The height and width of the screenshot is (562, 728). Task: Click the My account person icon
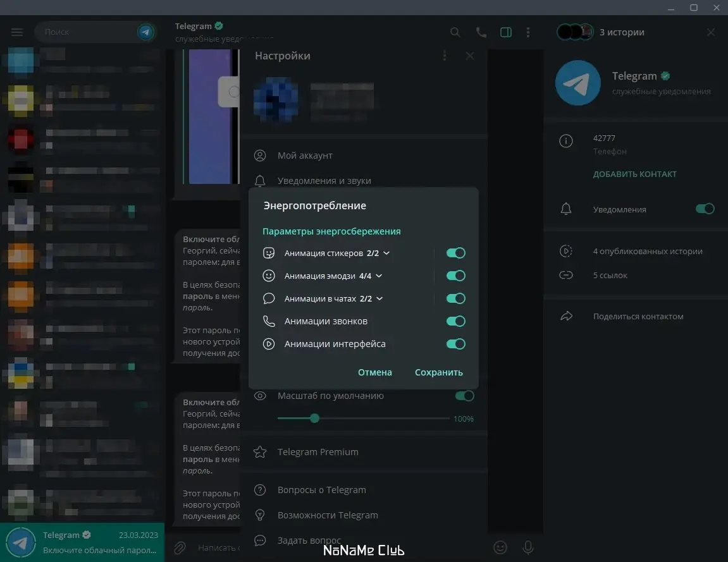click(260, 156)
